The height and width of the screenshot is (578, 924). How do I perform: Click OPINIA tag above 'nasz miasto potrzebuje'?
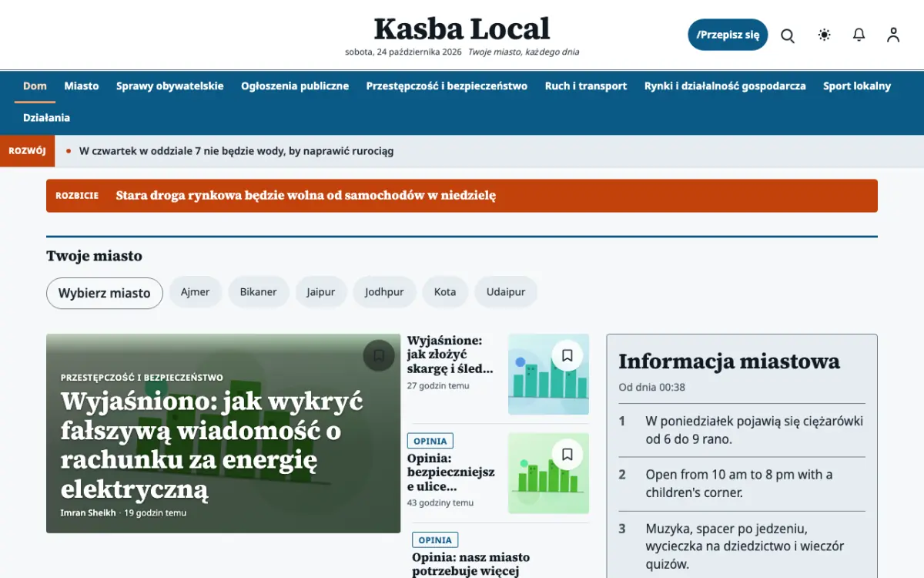[x=435, y=540]
